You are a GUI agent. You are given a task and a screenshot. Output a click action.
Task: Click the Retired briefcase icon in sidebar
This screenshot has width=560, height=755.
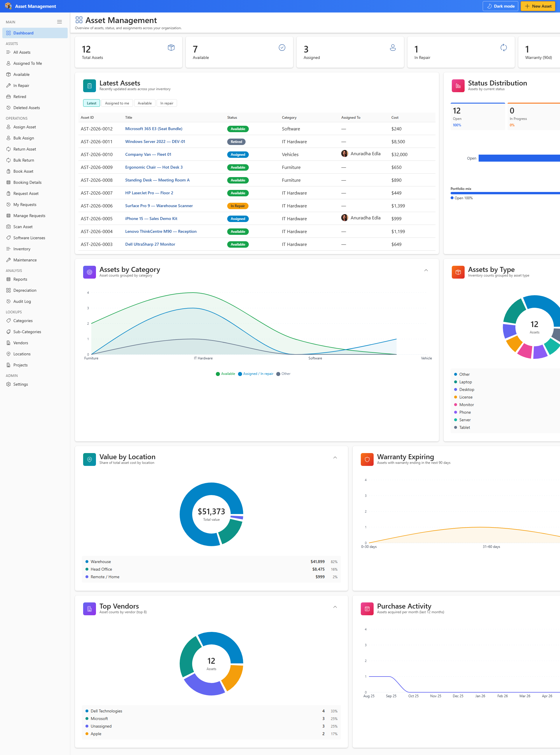click(x=8, y=97)
